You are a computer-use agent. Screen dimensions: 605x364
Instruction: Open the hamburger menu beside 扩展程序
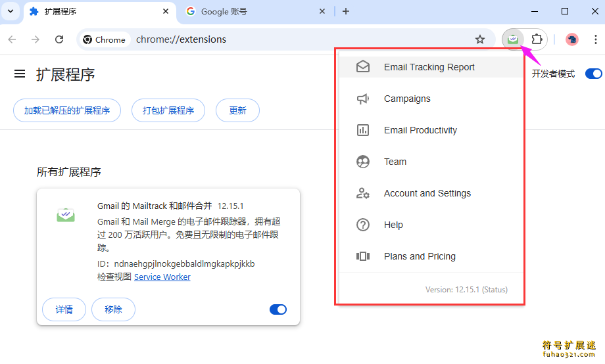click(20, 74)
